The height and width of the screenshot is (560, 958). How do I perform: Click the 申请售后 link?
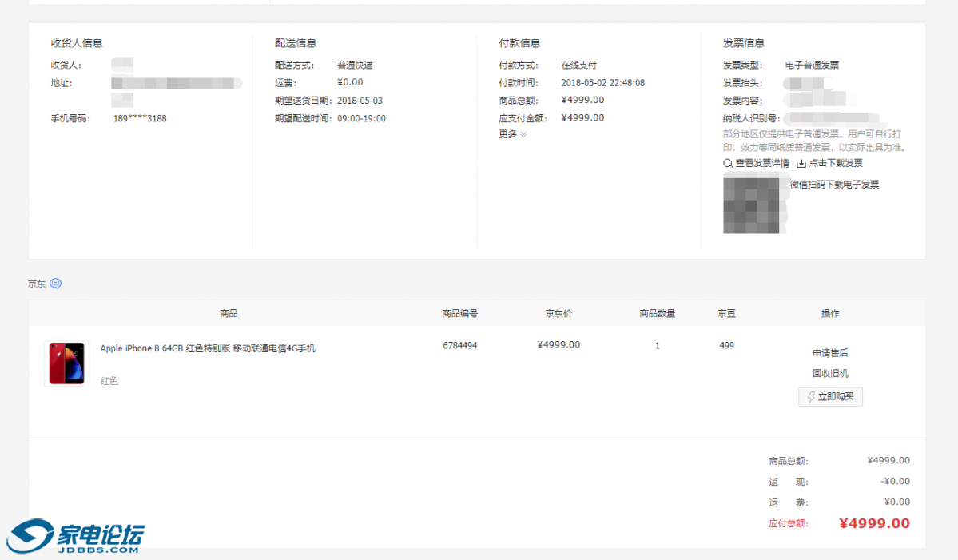pos(830,352)
